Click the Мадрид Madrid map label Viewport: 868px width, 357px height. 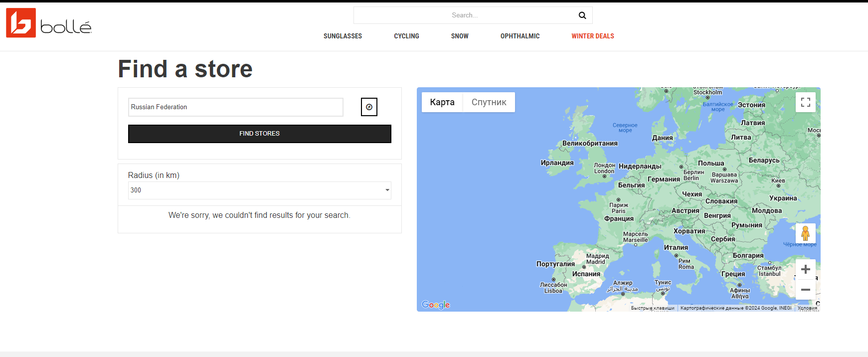(597, 259)
